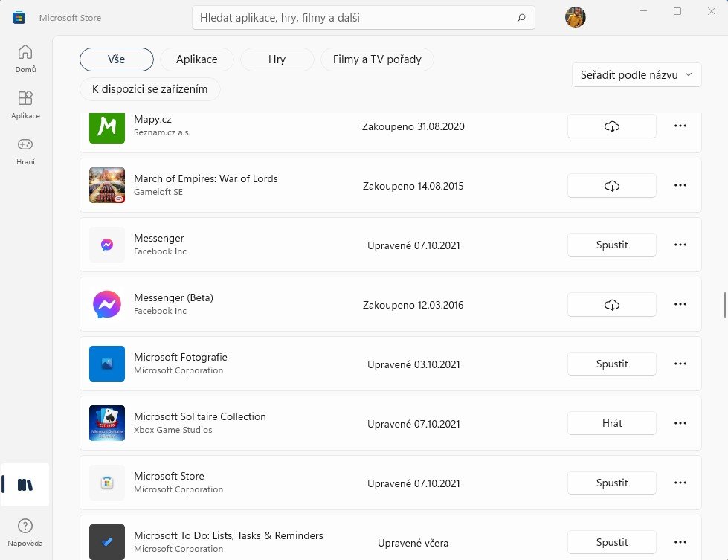Click the Xbox Game Studios publisher text

173,430
